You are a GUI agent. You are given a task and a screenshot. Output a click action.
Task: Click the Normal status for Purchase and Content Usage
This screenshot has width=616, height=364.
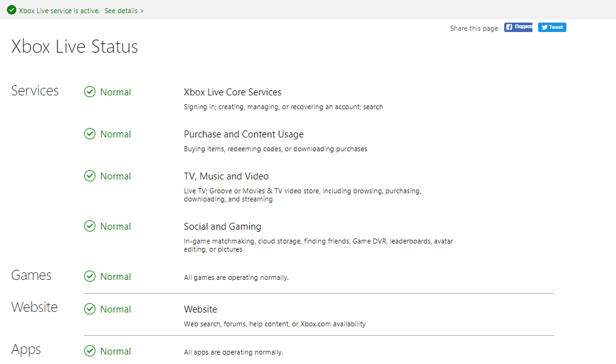[116, 134]
